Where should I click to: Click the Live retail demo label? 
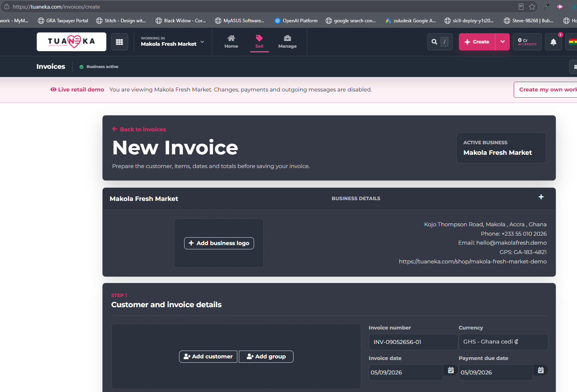[x=77, y=89]
